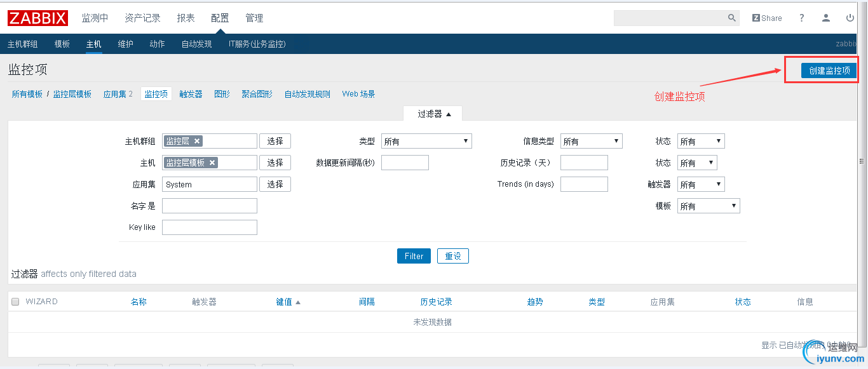
Task: Open the help question mark icon
Action: (802, 18)
